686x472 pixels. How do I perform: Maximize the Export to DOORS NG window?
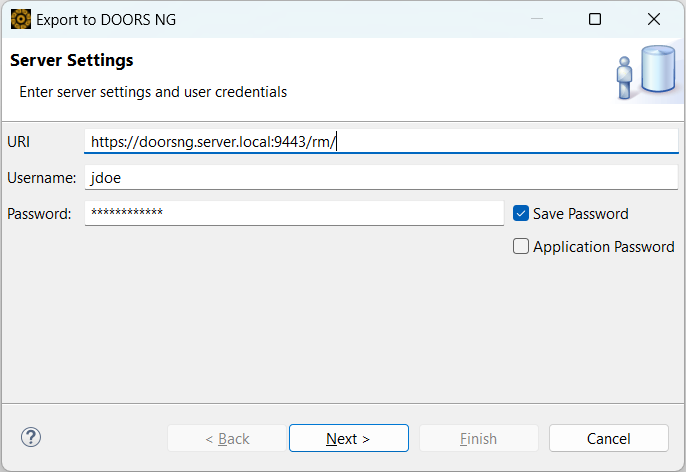pyautogui.click(x=595, y=19)
